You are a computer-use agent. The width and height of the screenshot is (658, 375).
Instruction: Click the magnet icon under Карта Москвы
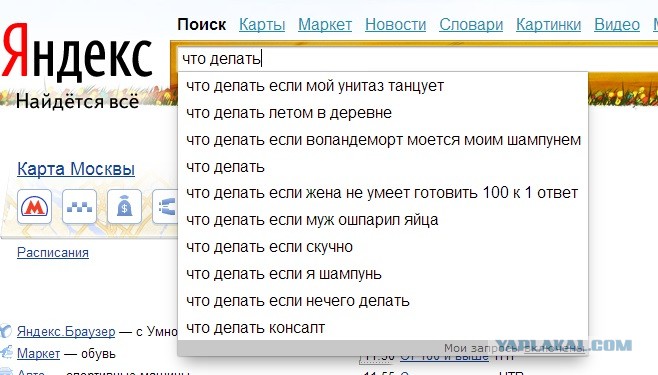tap(165, 206)
